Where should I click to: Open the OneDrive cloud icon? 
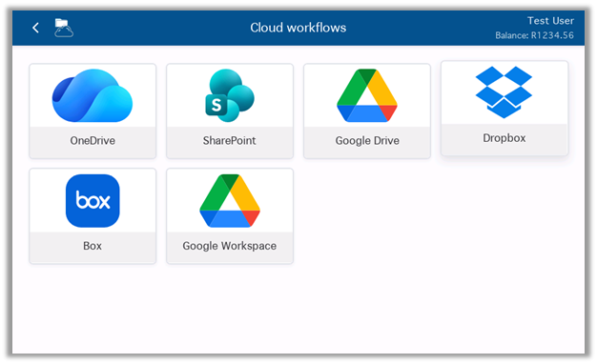pos(93,95)
